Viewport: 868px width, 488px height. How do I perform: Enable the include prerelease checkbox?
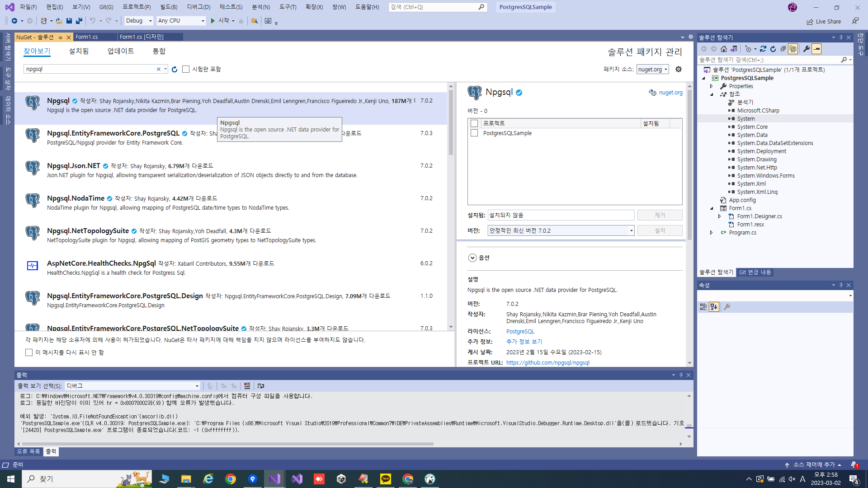click(x=186, y=69)
